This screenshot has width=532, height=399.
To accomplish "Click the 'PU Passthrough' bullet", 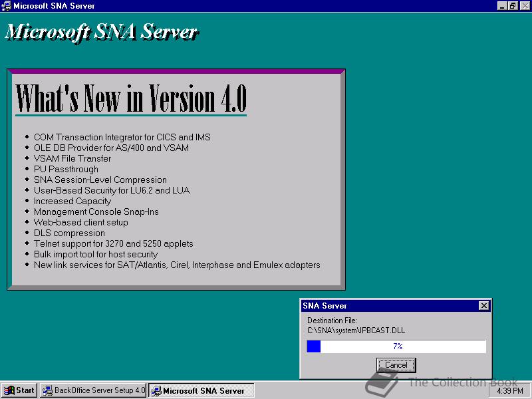I will 66,170.
